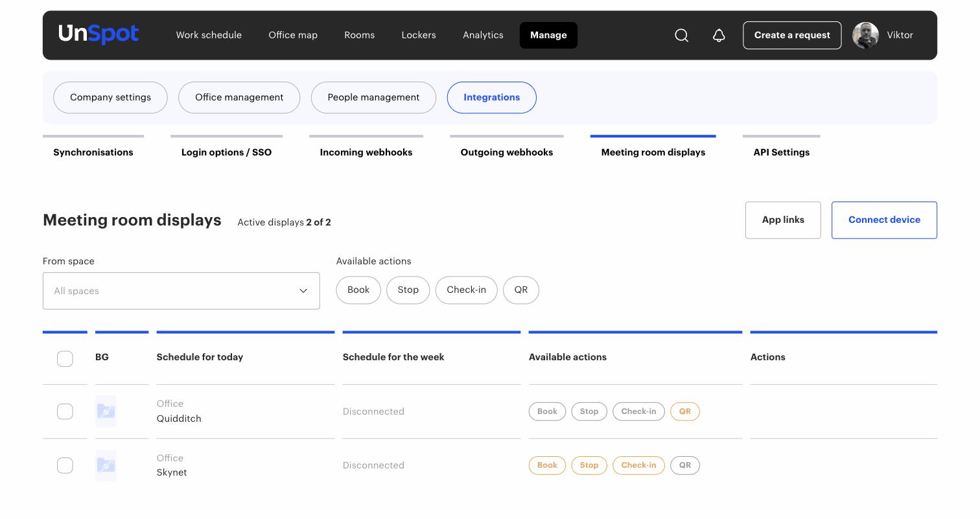Check the select-all checkbox in table header
This screenshot has height=519, width=980.
(65, 358)
